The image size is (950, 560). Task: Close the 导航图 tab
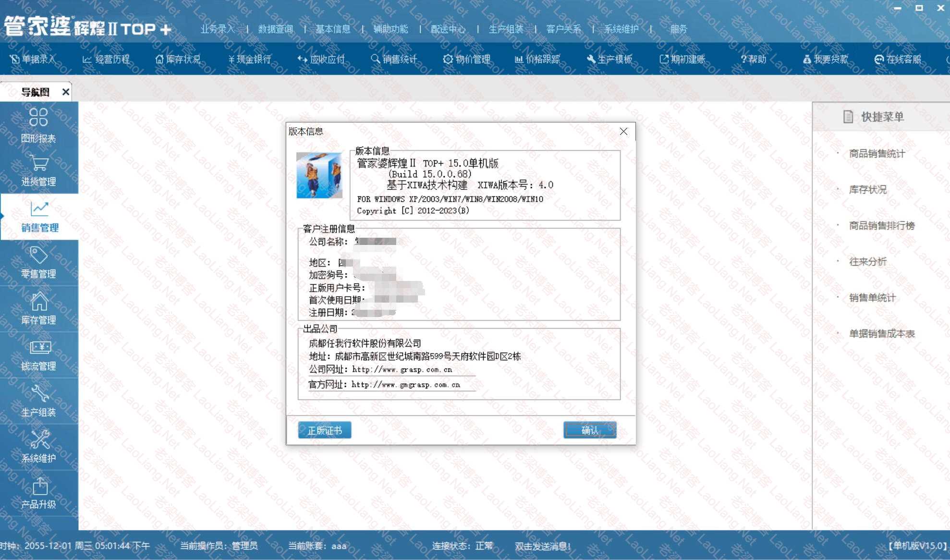click(66, 92)
